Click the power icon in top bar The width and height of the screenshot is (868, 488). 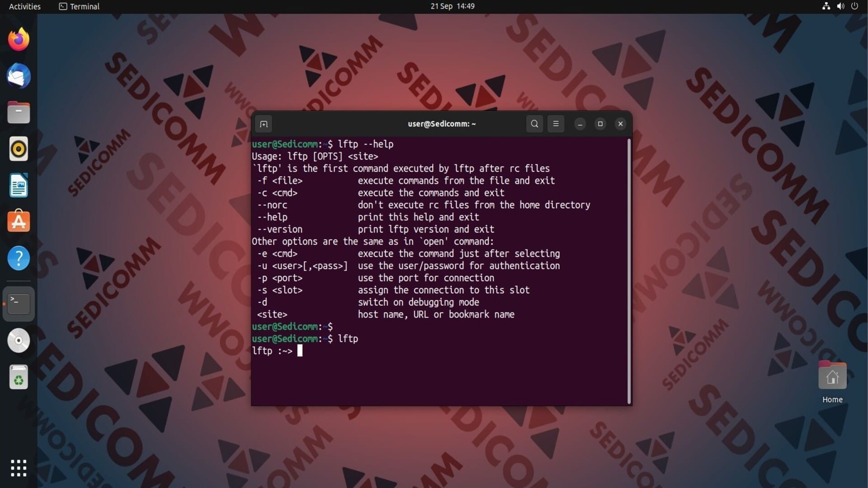[854, 6]
